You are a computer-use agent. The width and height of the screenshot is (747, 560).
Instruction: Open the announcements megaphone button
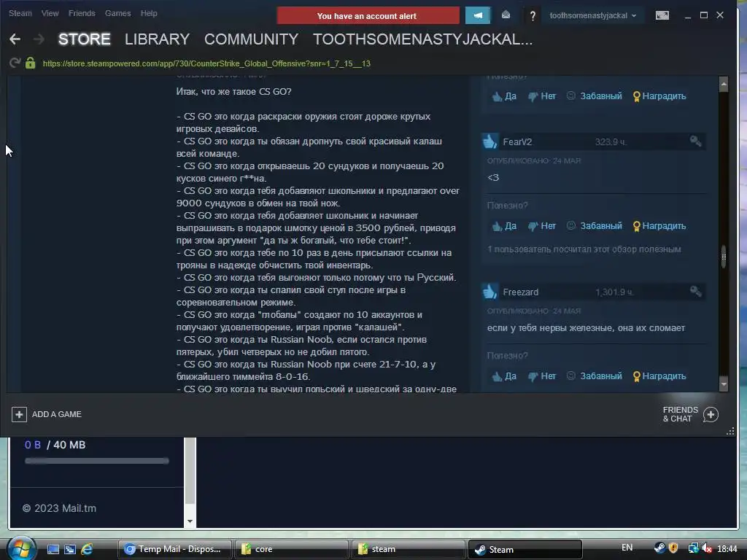coord(477,15)
